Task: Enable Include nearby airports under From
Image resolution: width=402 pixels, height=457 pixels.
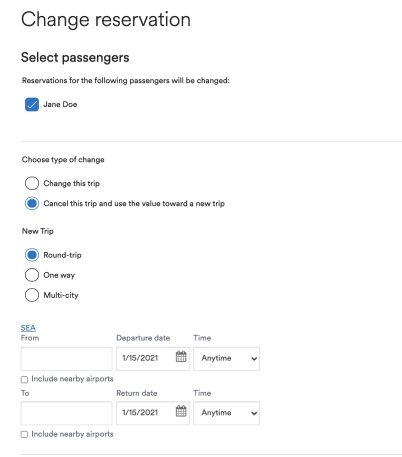Action: (x=24, y=380)
